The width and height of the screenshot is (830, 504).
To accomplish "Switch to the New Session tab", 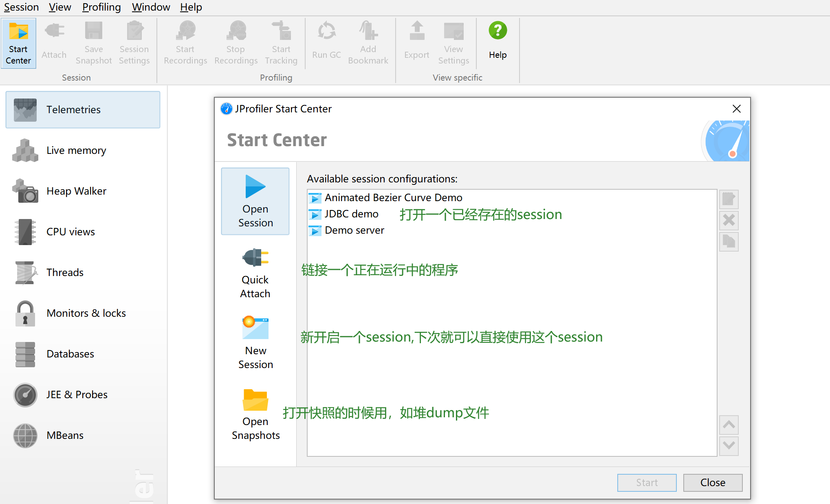I will [255, 343].
